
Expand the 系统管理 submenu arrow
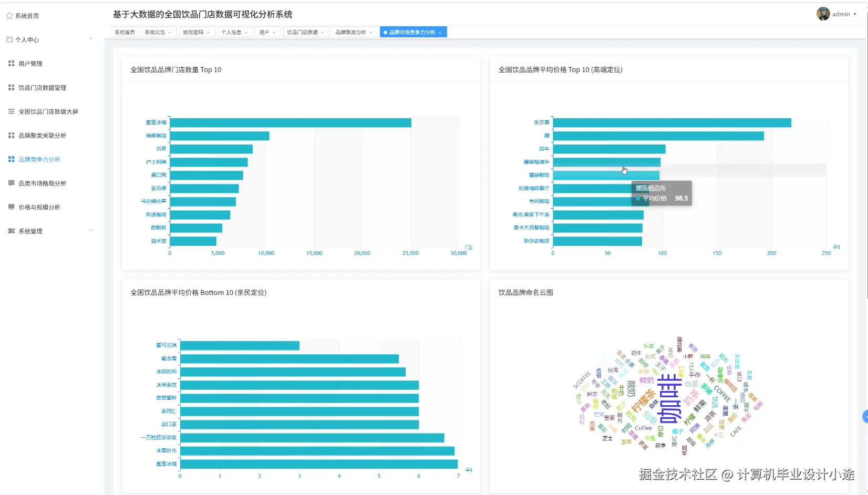click(x=91, y=230)
